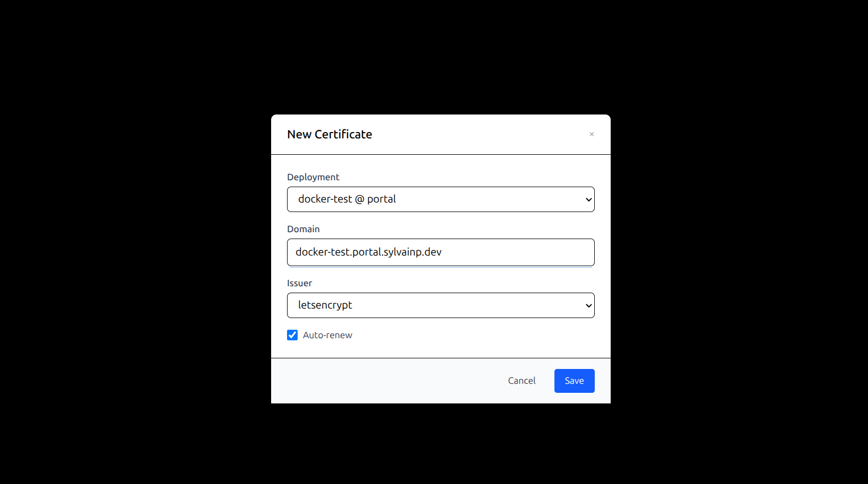This screenshot has width=868, height=484.
Task: Select the docker-test @ portal value
Action: coord(347,199)
